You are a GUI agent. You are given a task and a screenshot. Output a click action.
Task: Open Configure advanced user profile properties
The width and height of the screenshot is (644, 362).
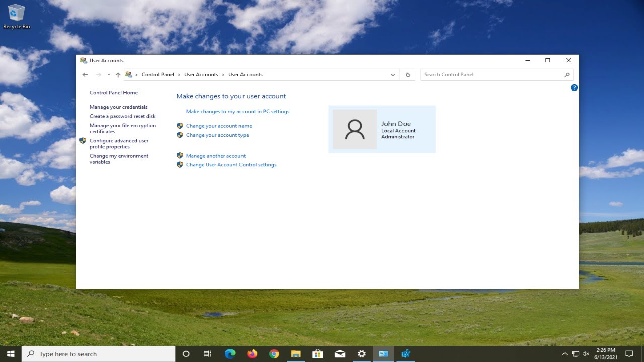119,144
